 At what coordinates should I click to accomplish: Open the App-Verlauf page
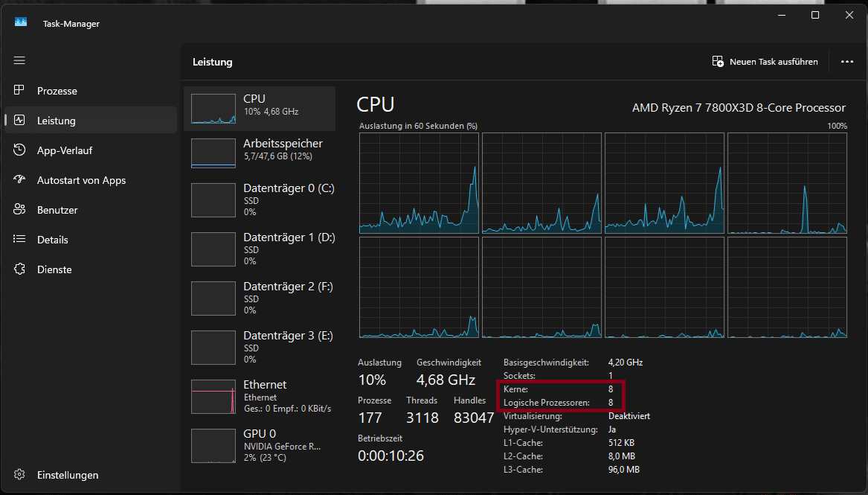click(x=90, y=150)
